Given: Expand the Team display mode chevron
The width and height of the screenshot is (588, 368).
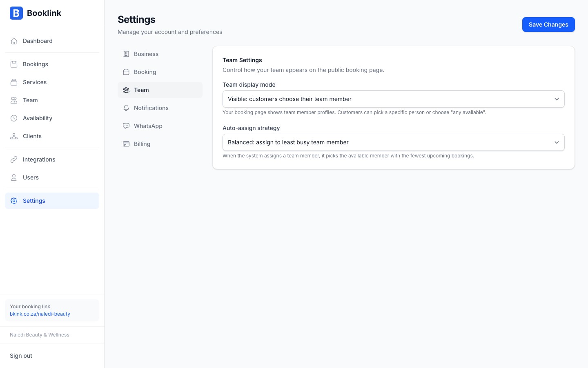Looking at the screenshot, I should point(557,99).
